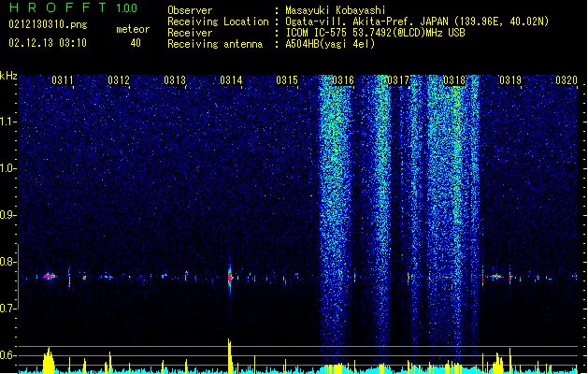Image resolution: width=588 pixels, height=374 pixels.
Task: Click the Receiver field label
Action: coord(190,33)
